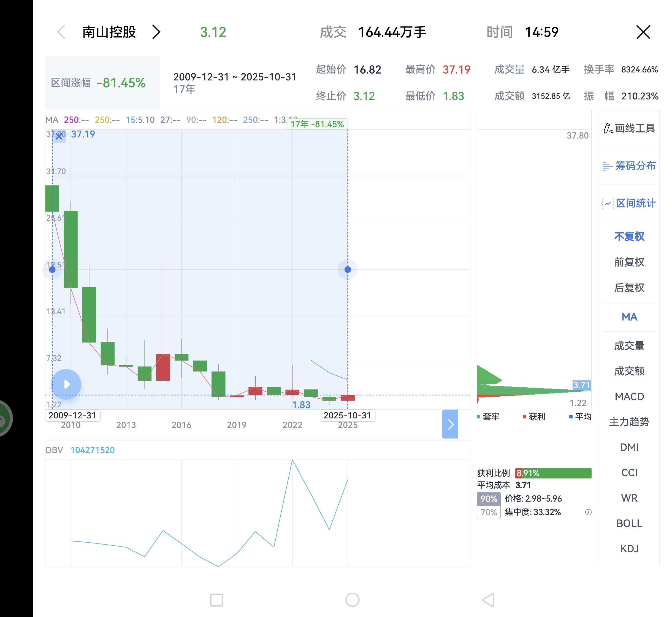Select the 90% concentration button
672x617 pixels.
pos(489,499)
